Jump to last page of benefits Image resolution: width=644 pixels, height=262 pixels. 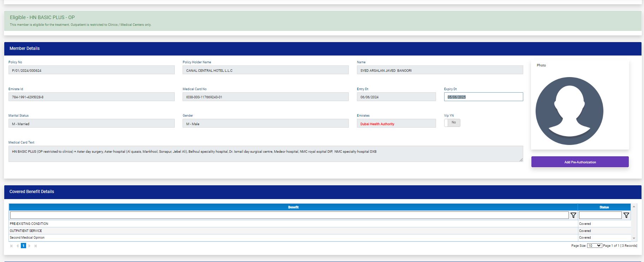(x=35, y=246)
